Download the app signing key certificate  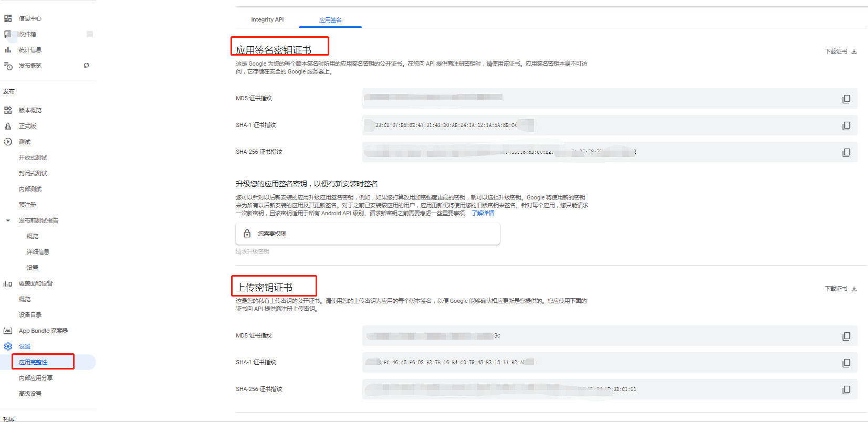(x=840, y=51)
